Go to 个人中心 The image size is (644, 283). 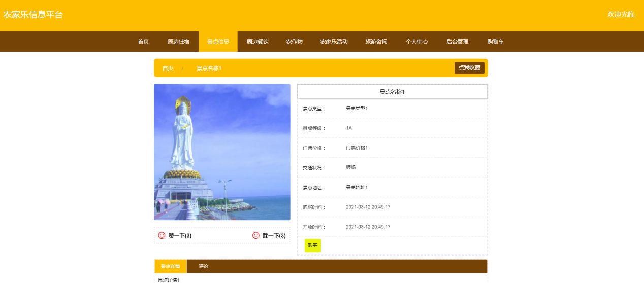416,42
